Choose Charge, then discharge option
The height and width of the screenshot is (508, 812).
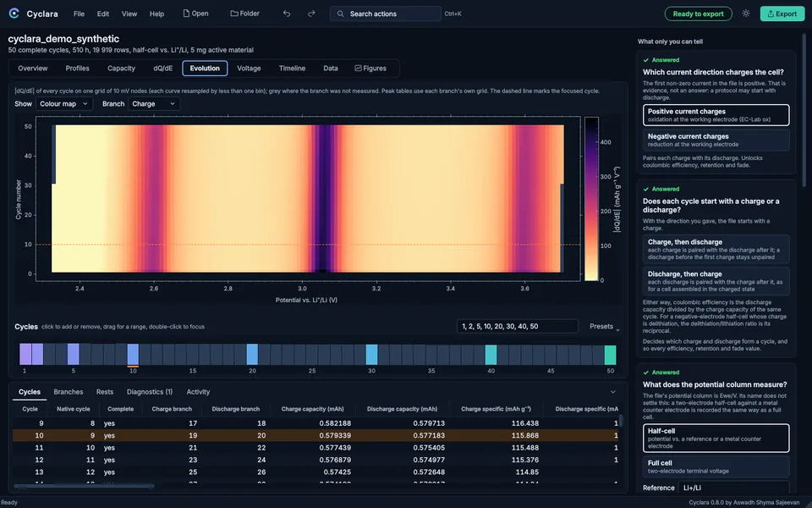[716, 249]
